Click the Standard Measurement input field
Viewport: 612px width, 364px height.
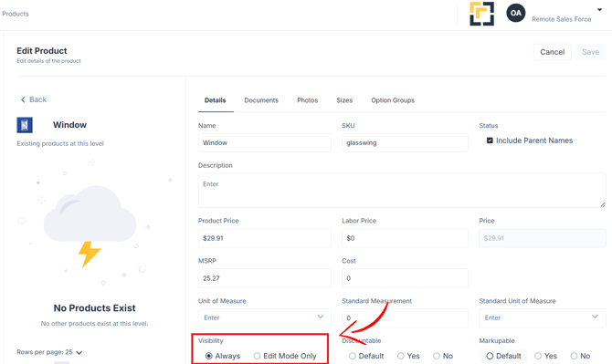(x=405, y=318)
